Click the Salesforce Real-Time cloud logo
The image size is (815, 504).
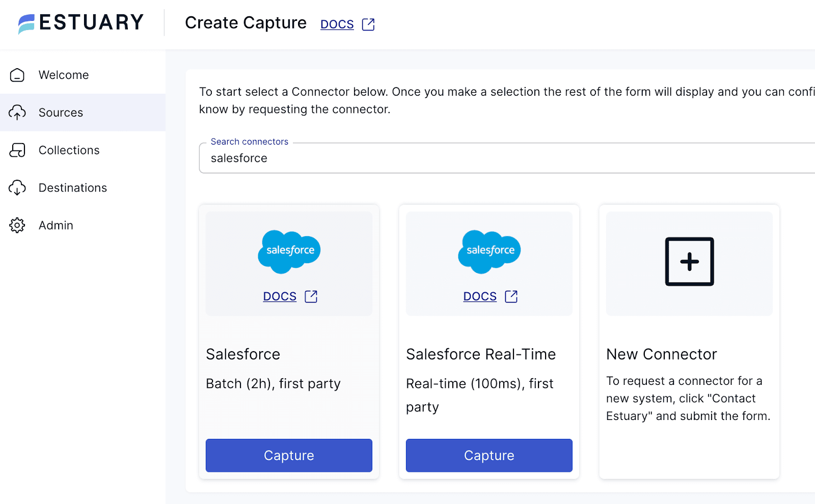click(x=489, y=251)
